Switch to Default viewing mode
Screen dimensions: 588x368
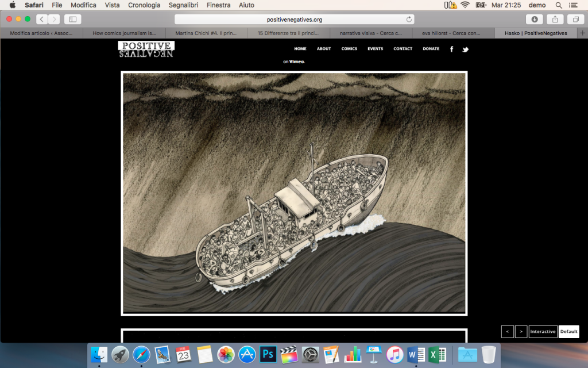[569, 332]
